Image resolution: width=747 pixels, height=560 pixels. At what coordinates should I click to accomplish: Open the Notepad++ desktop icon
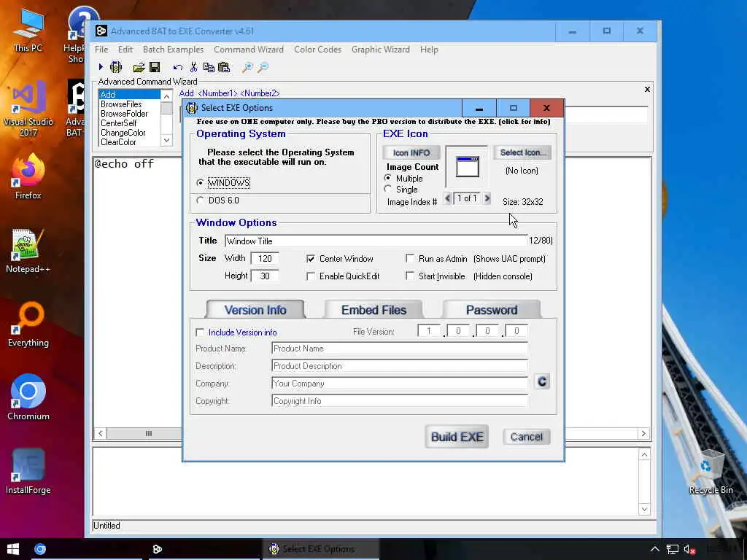pos(28,251)
